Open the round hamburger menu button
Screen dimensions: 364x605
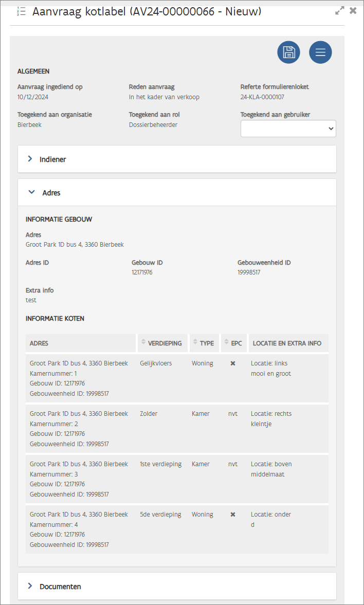(x=320, y=52)
